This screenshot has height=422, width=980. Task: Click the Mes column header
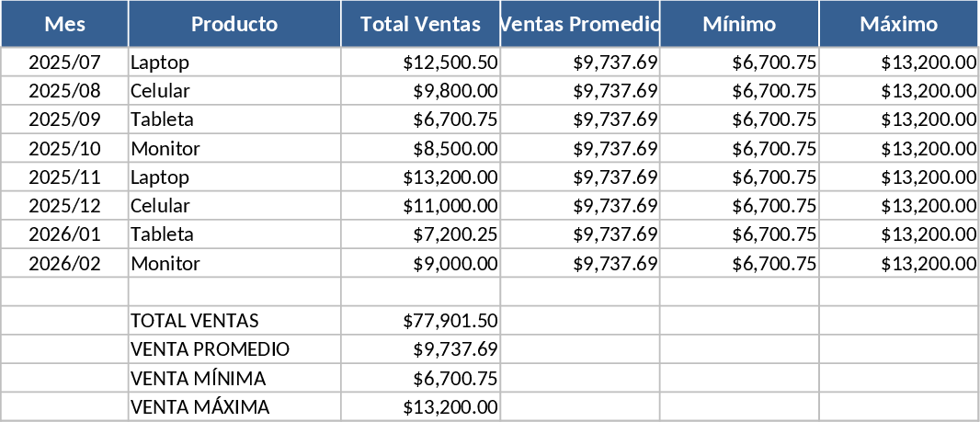(64, 24)
